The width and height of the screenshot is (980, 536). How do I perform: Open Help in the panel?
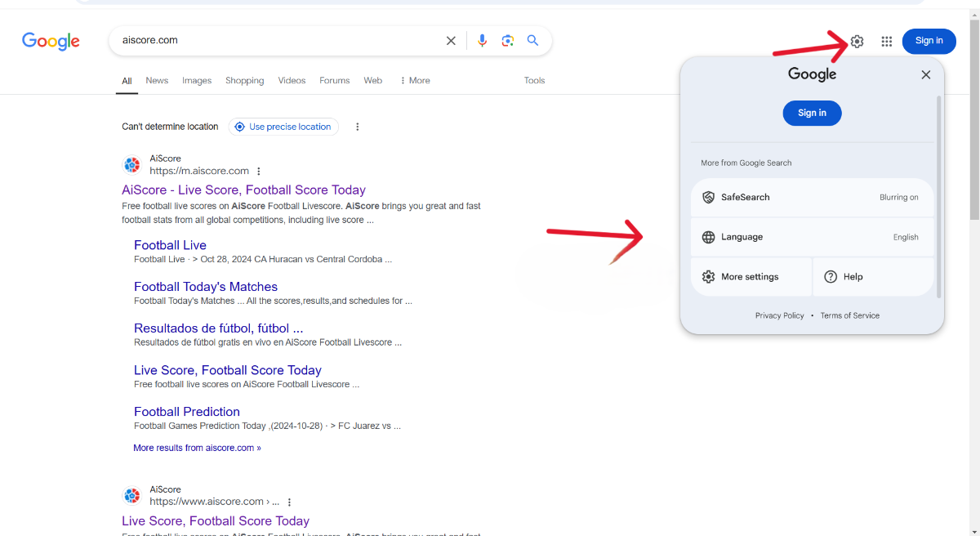pyautogui.click(x=873, y=277)
